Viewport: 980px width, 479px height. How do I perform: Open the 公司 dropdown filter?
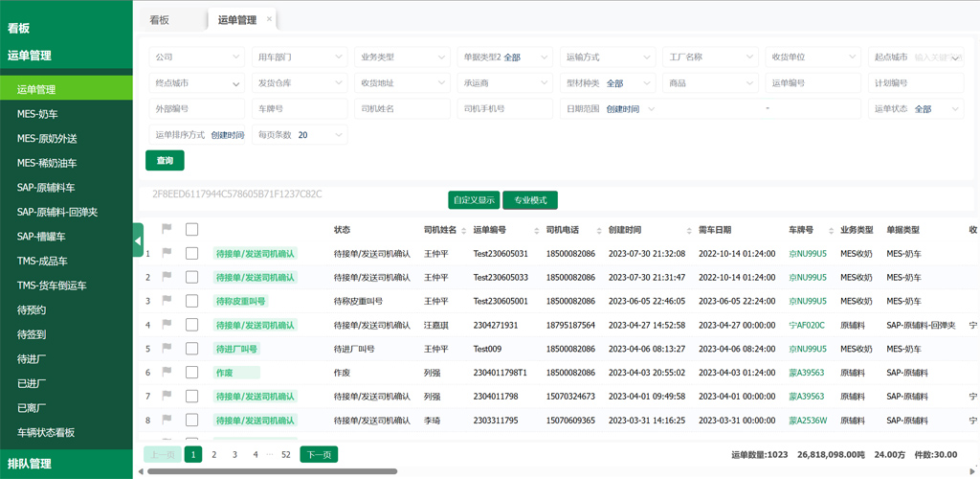click(196, 57)
